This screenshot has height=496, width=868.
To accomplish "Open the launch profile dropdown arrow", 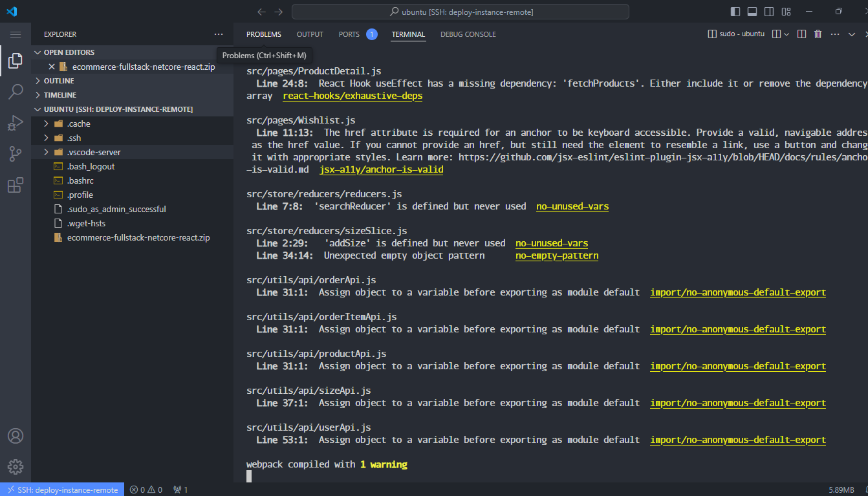I will 787,34.
